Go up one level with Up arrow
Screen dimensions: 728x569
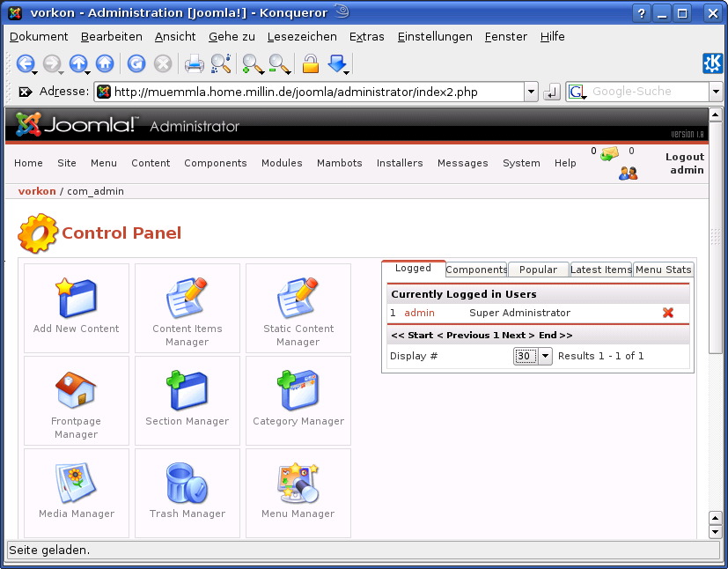[x=78, y=63]
